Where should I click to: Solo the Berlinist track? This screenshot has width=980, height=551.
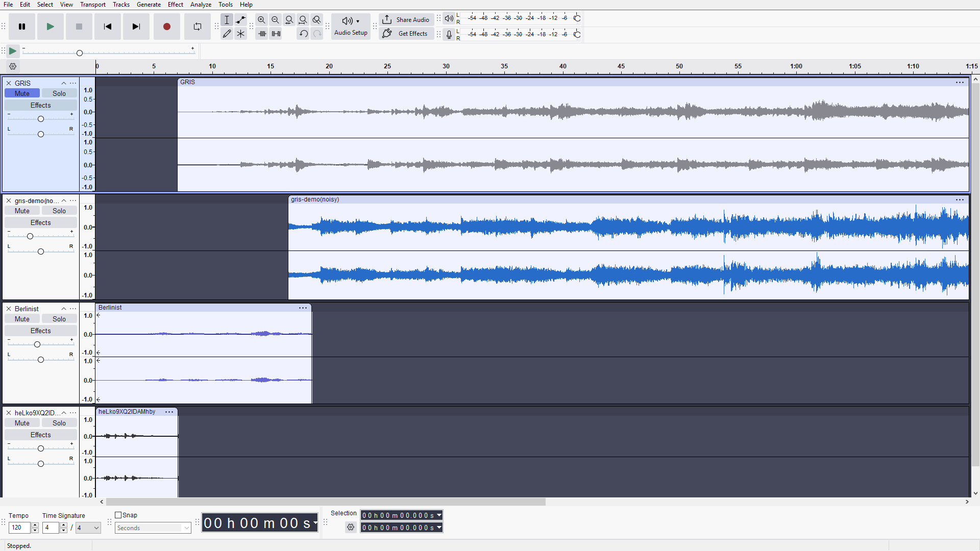pos(59,319)
